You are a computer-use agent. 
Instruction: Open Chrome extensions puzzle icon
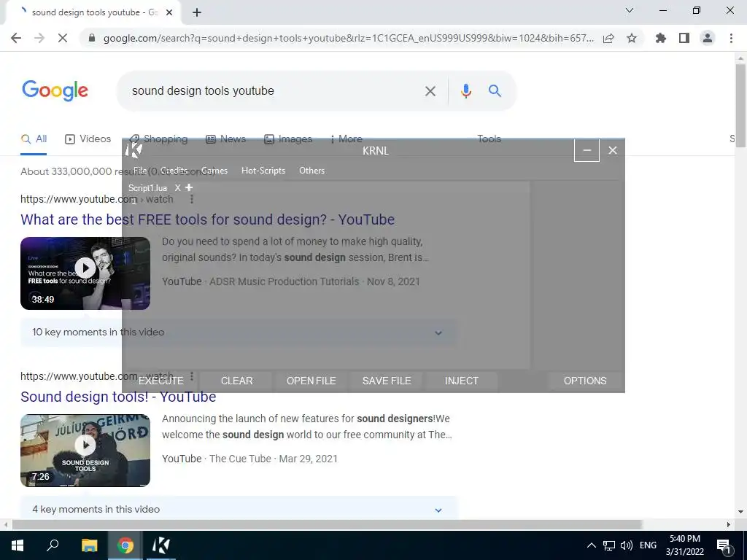click(660, 38)
